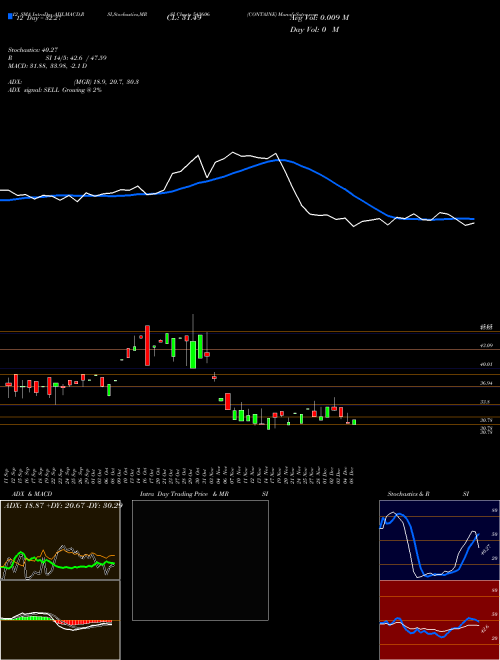Click the 'Intra Day Trading Price & MR' title
Viewport: 500px width, 660px height.
(x=184, y=494)
